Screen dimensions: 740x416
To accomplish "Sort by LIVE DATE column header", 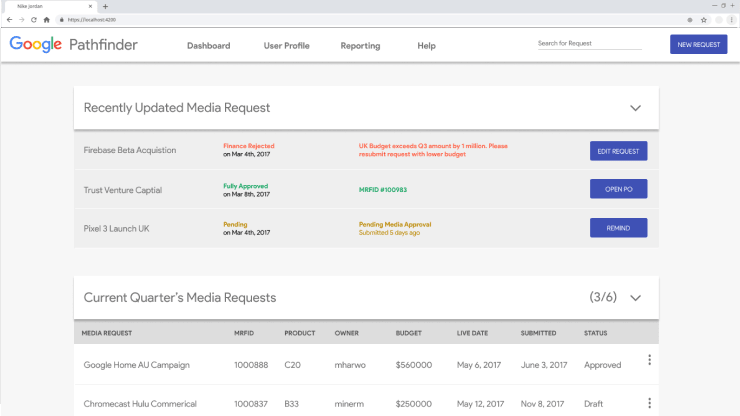I will [472, 333].
